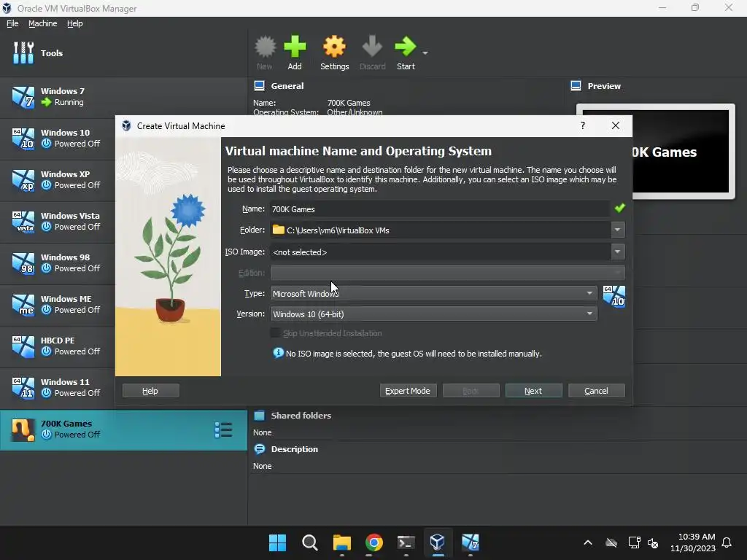This screenshot has width=747, height=560.
Task: Open the File menu
Action: pyautogui.click(x=12, y=23)
